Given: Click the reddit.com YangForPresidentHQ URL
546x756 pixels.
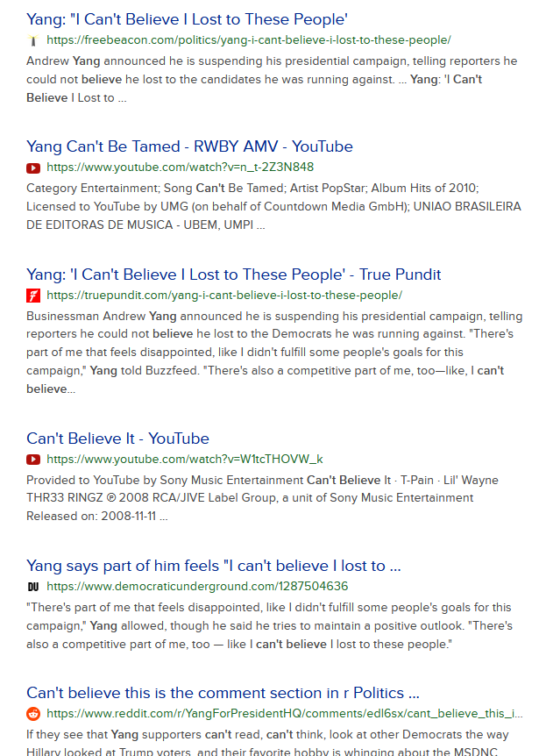Looking at the screenshot, I should coord(284,714).
